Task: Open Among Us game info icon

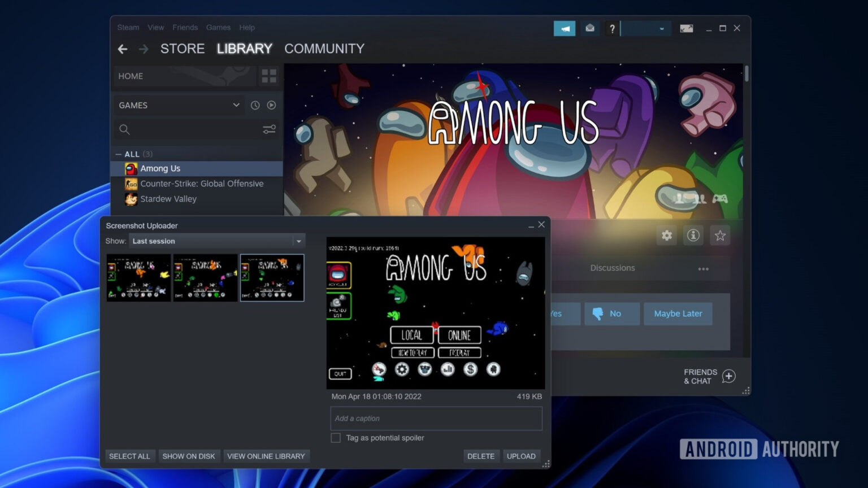Action: click(x=693, y=236)
